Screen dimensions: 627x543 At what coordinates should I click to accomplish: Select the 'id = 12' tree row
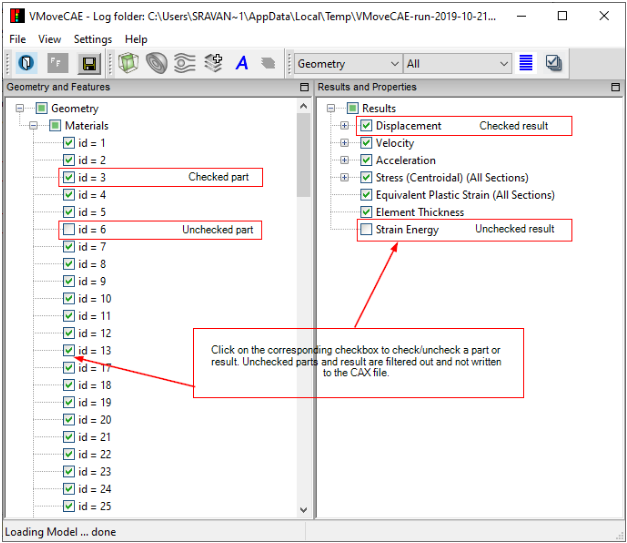pos(94,333)
